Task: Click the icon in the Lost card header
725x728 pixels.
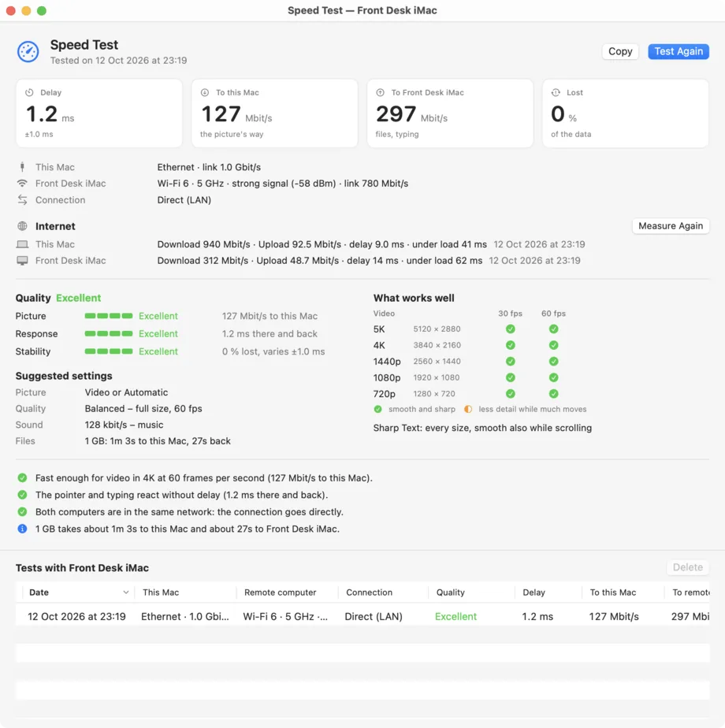Action: pyautogui.click(x=556, y=92)
